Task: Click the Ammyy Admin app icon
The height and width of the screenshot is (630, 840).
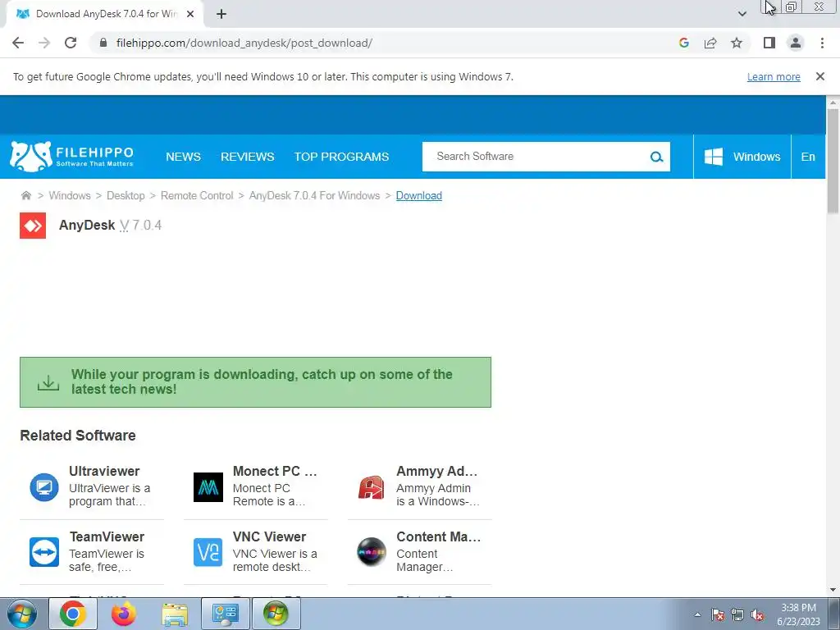Action: [x=372, y=487]
